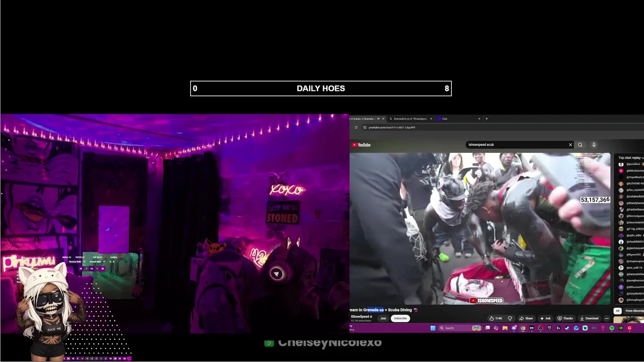Select the From IShowSpeed filter chip
The height and width of the screenshot is (362, 644).
tap(635, 311)
